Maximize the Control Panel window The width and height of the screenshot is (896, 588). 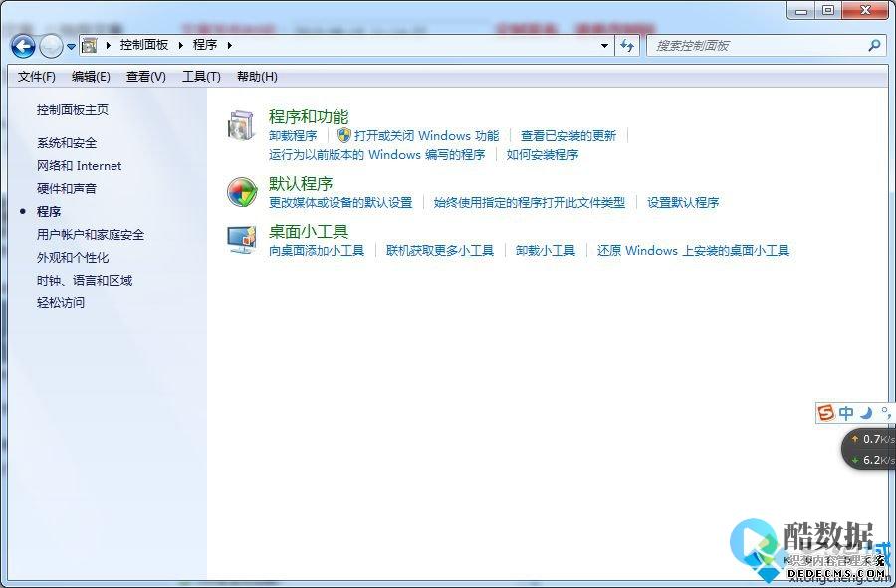coord(828,10)
